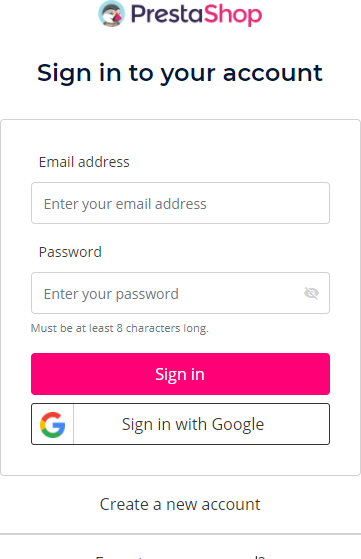Click the 'Sign in to your account' heading
Viewport: 361px width, 559px height.
pos(180,73)
